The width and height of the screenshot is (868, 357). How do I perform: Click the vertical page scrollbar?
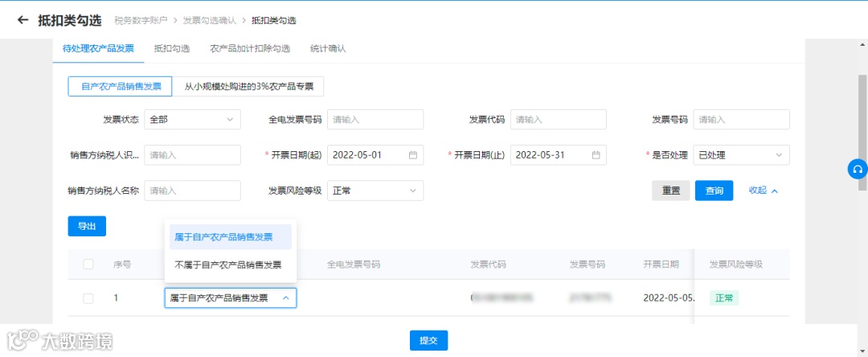coord(862,133)
